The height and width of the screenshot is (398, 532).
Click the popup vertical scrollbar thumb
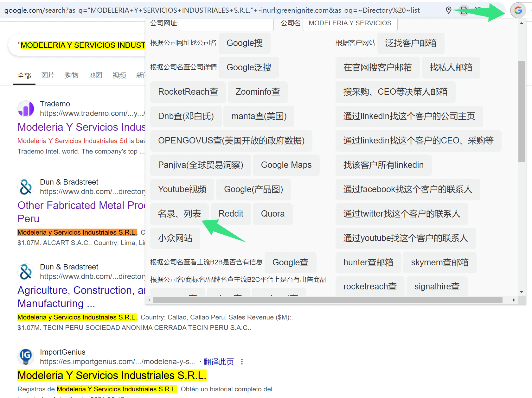[522, 111]
